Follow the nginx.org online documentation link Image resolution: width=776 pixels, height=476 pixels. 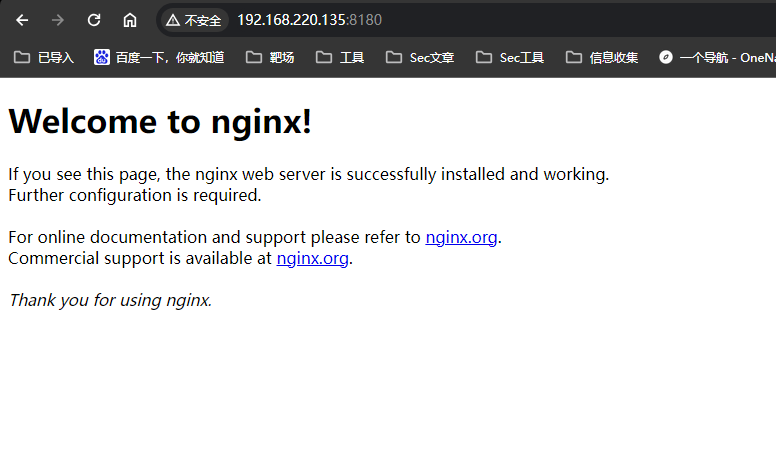tap(461, 238)
